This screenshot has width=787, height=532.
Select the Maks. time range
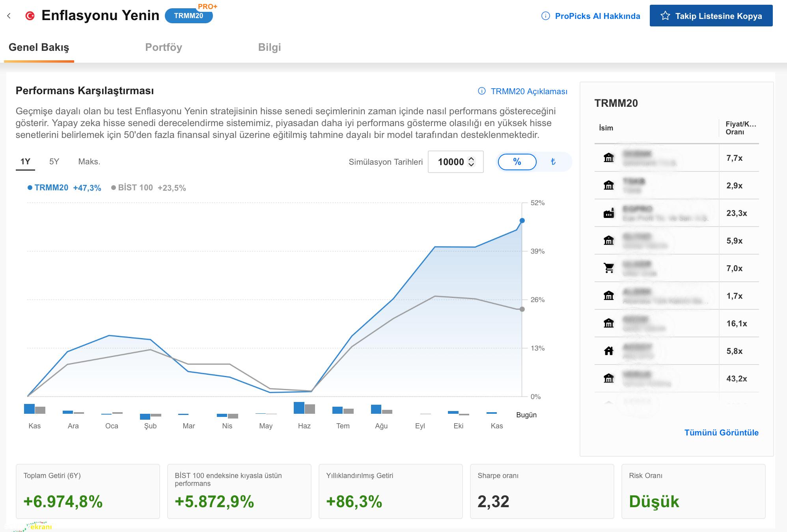click(x=89, y=162)
